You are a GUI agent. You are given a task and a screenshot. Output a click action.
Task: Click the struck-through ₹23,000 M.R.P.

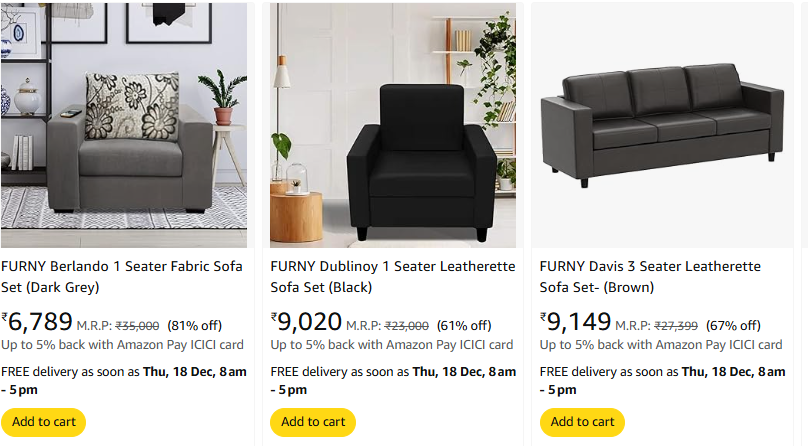click(x=406, y=326)
